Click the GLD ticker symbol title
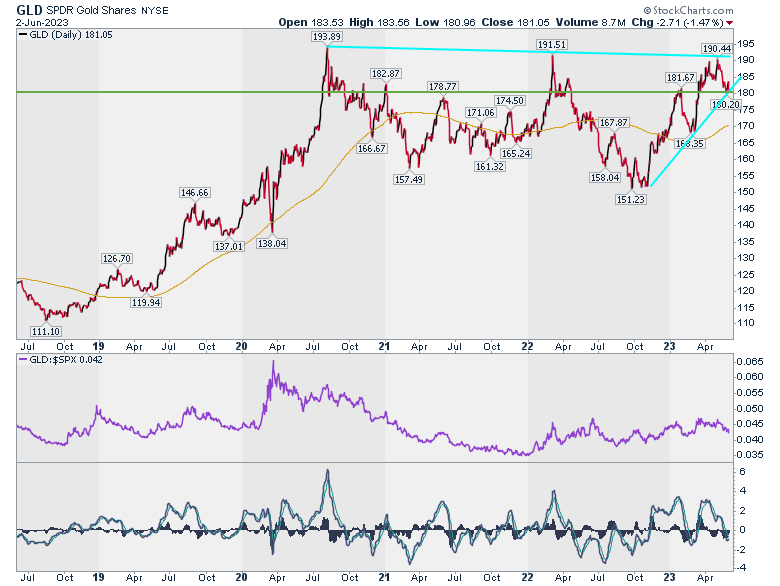 click(x=29, y=10)
